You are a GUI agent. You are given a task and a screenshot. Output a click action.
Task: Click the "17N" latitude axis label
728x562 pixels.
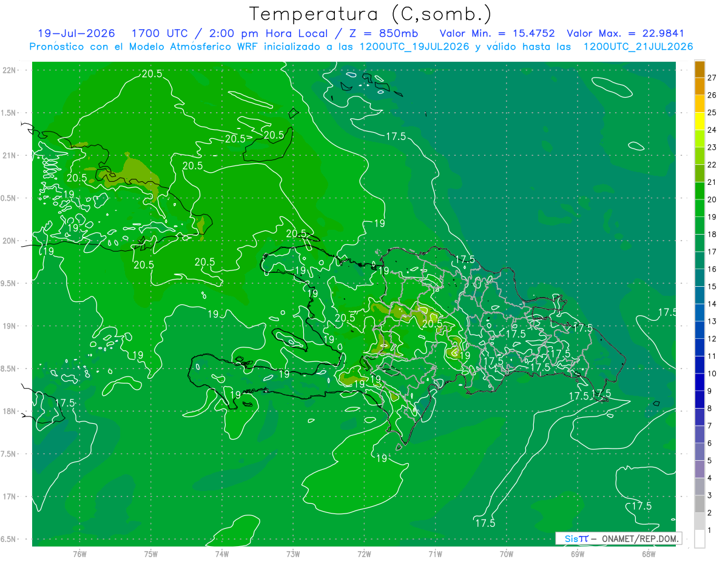point(9,497)
